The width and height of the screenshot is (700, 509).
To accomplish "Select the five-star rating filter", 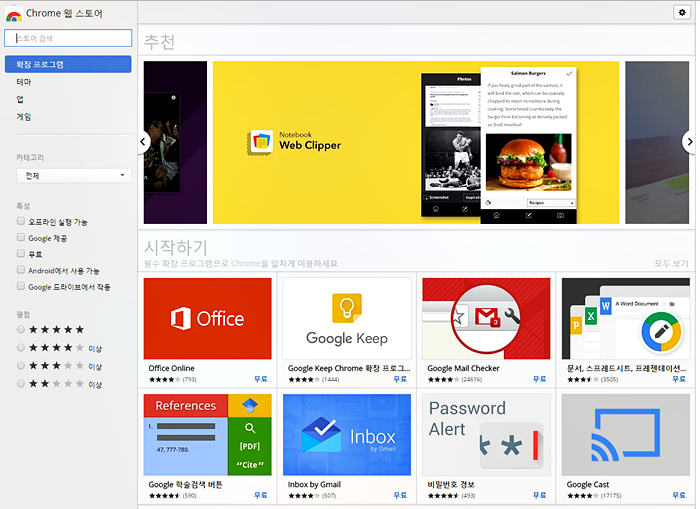I will pos(21,330).
